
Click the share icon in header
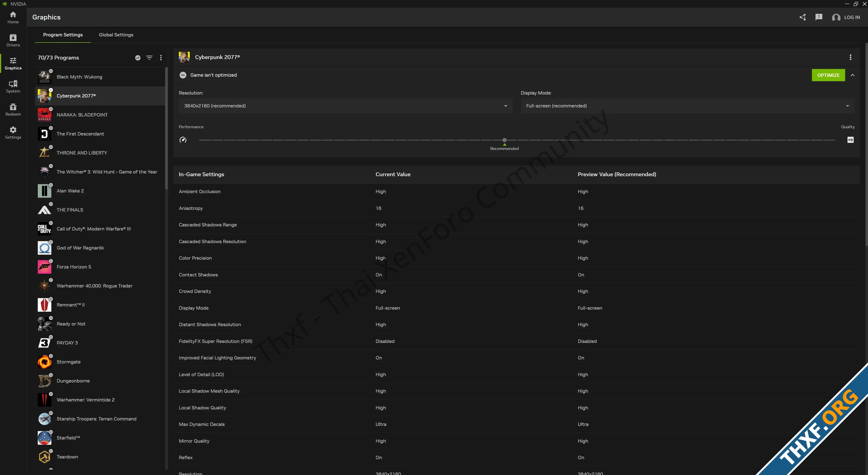coord(803,17)
